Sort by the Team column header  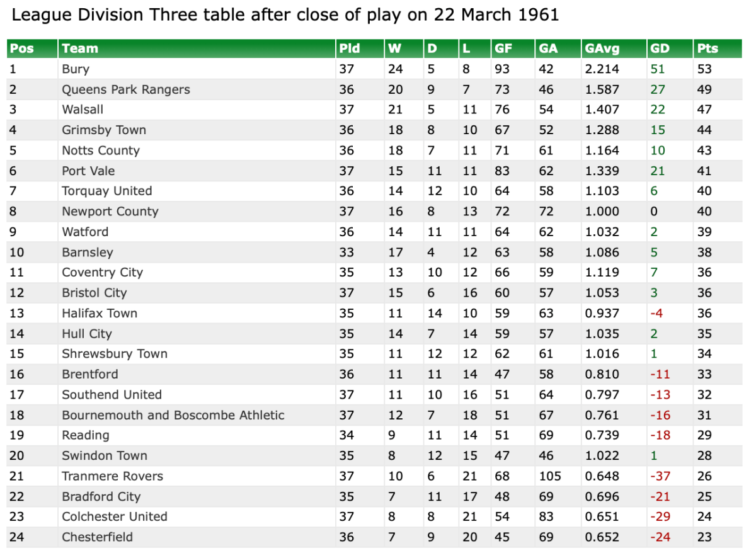tap(80, 48)
